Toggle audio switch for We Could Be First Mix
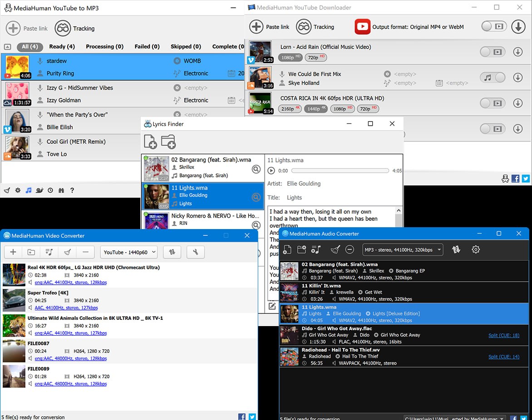The image size is (532, 420). pyautogui.click(x=493, y=78)
